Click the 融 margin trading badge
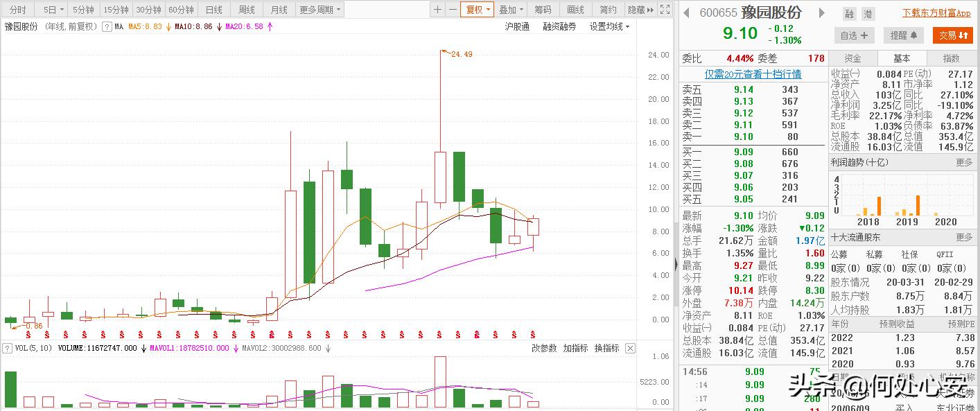980x411 pixels. (x=850, y=14)
